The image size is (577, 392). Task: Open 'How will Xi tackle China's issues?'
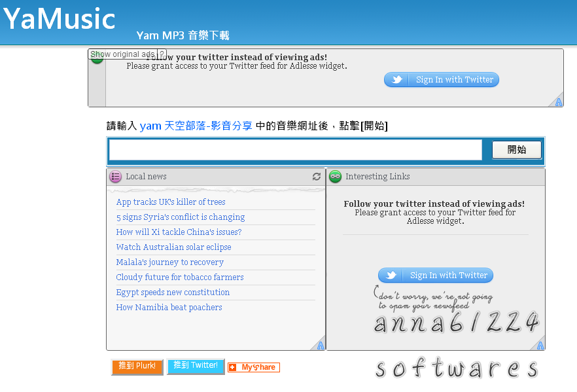pyautogui.click(x=179, y=232)
